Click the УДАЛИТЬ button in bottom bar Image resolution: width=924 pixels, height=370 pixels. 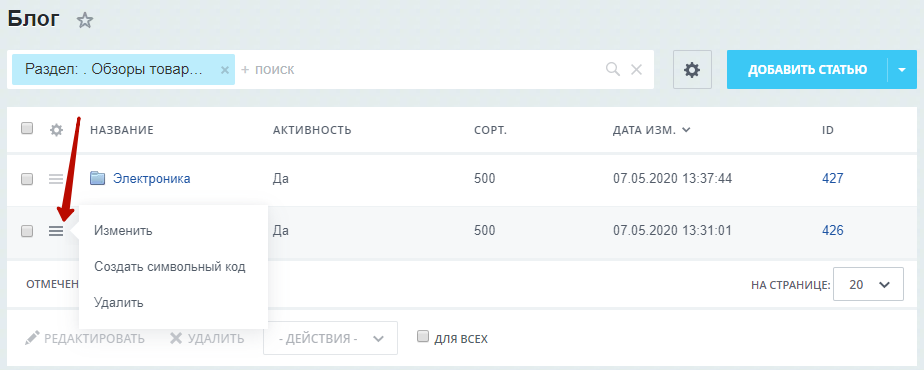click(207, 338)
